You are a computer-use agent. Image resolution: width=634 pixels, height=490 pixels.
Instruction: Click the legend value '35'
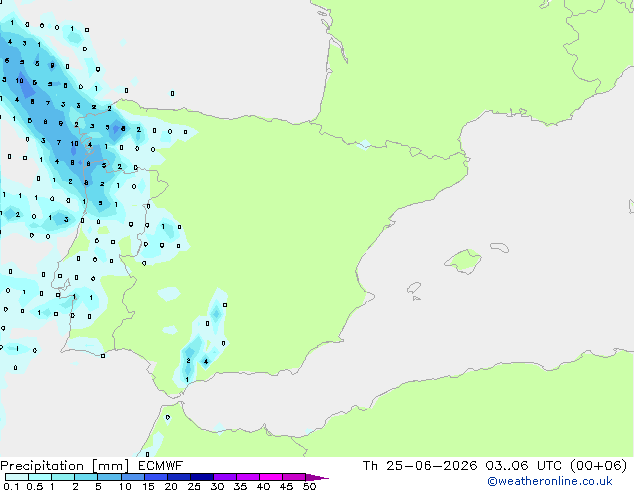(x=240, y=486)
